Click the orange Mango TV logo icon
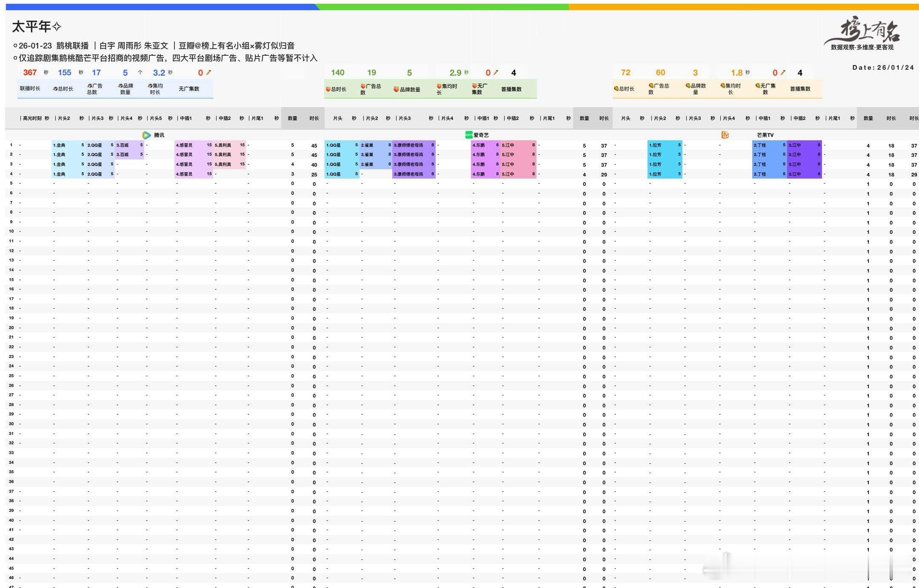The width and height of the screenshot is (919, 588). 725,135
